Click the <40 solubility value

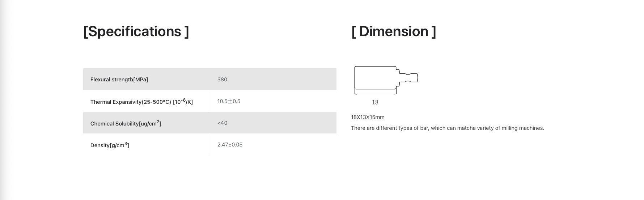pos(222,123)
